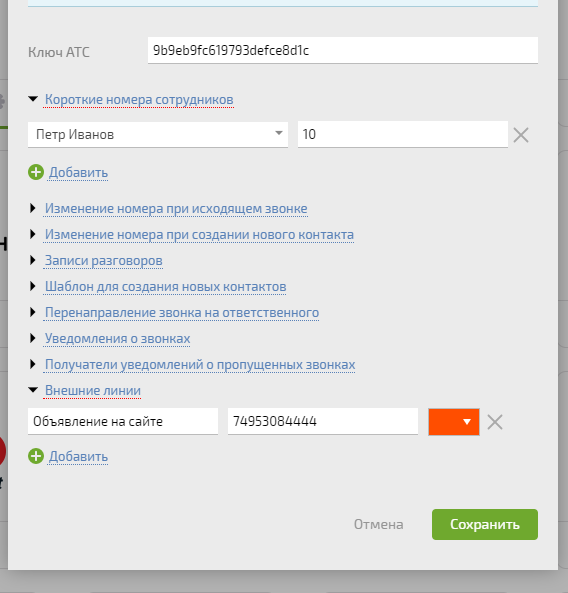Focus the Ключ АТС input field

(x=343, y=50)
